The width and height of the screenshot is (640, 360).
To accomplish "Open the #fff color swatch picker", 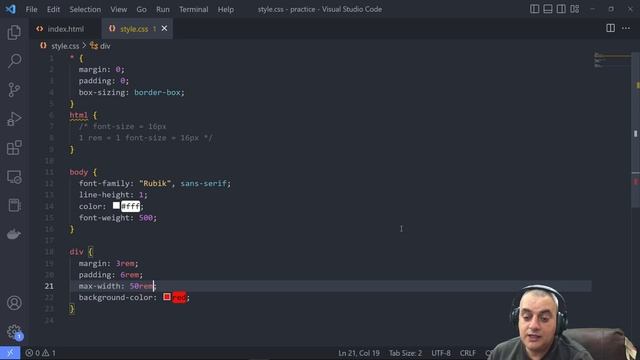I will (x=116, y=206).
